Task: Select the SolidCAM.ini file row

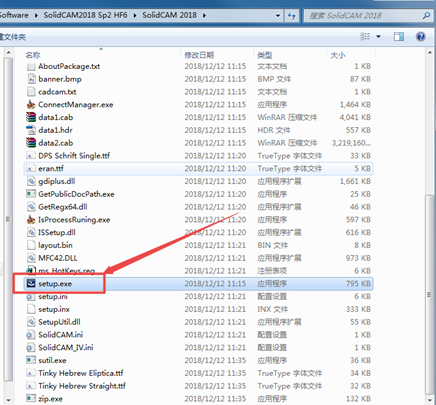Action: (199, 335)
